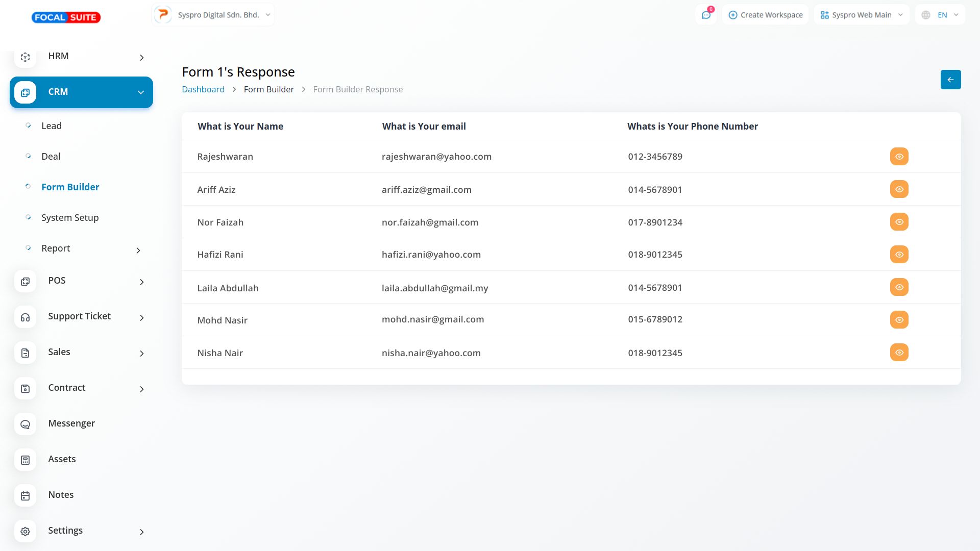Open the Syspro Web Main workspace selector
The height and width of the screenshot is (551, 980).
[862, 15]
